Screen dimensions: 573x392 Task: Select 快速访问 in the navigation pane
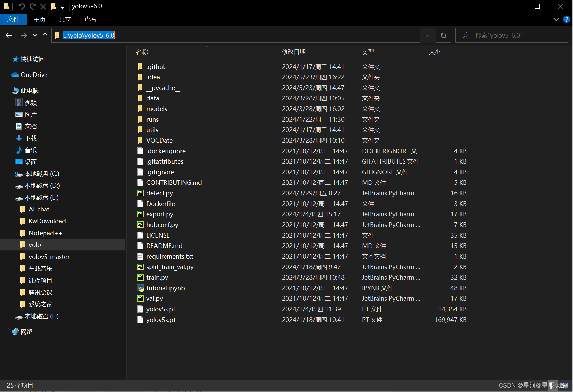33,59
